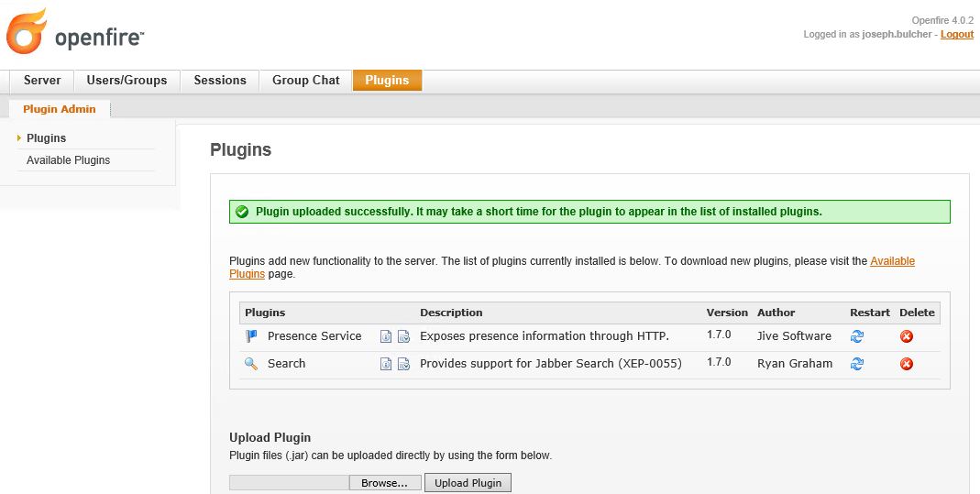Click the Presence Service plugin name

314,336
